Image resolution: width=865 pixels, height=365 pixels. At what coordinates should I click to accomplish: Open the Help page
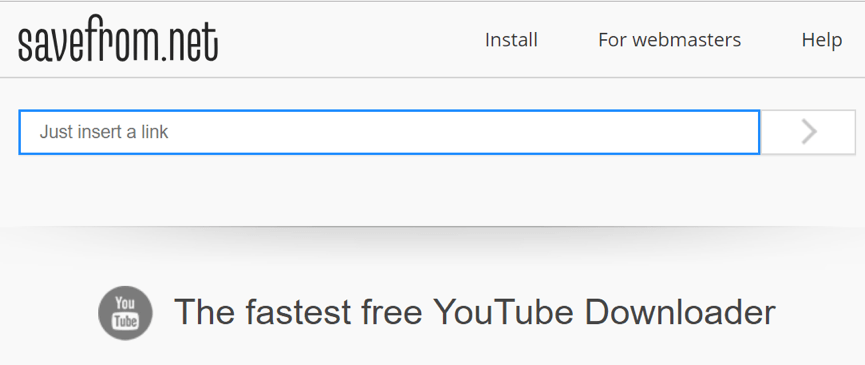tap(821, 40)
